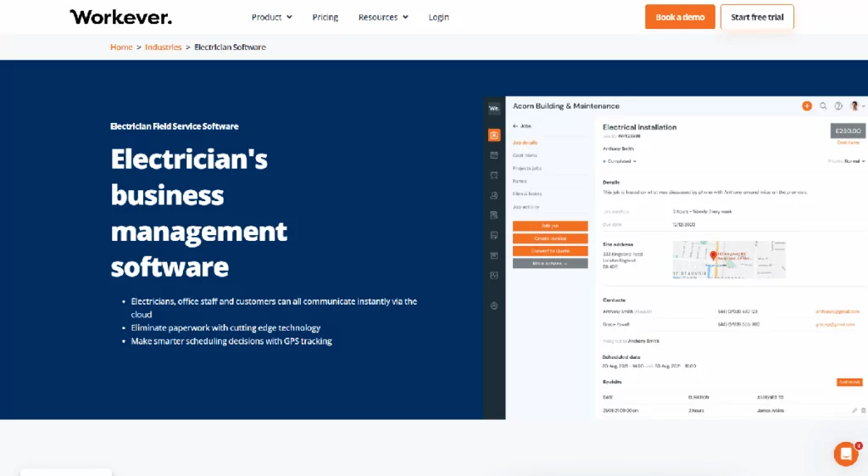868x476 pixels.
Task: Open the Pricing page
Action: pyautogui.click(x=325, y=17)
